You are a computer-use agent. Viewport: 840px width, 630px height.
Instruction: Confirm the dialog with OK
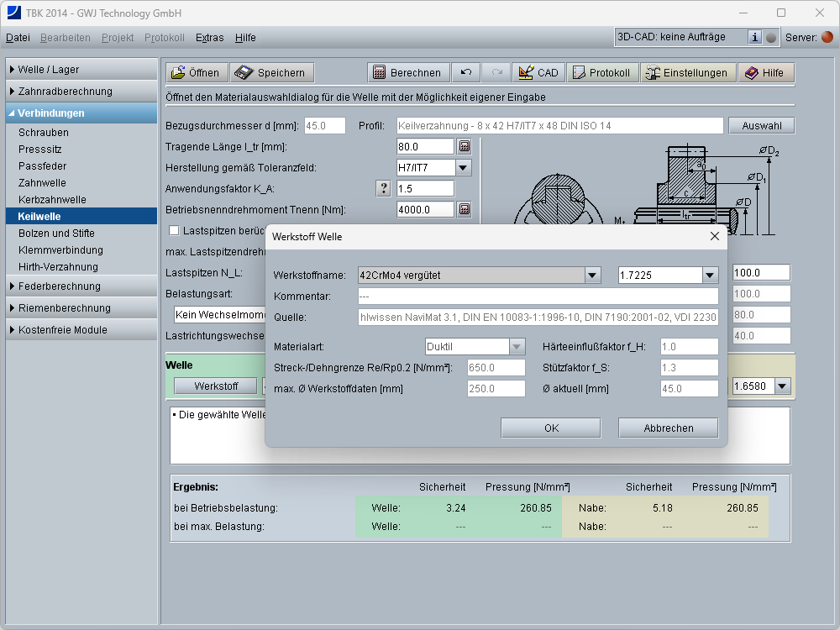tap(551, 428)
